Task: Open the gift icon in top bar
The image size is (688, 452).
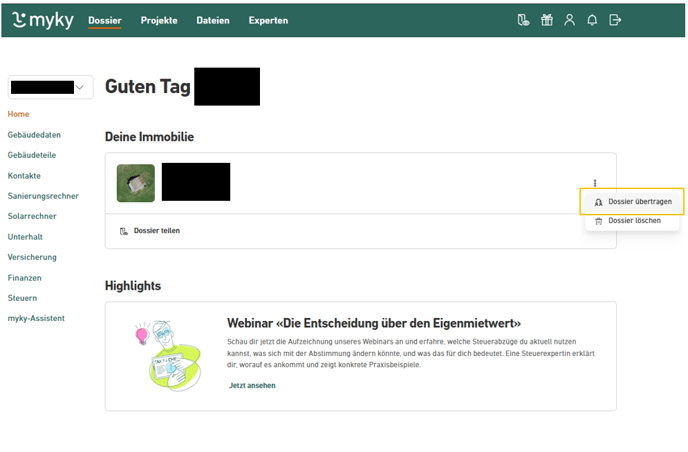Action: pyautogui.click(x=546, y=20)
